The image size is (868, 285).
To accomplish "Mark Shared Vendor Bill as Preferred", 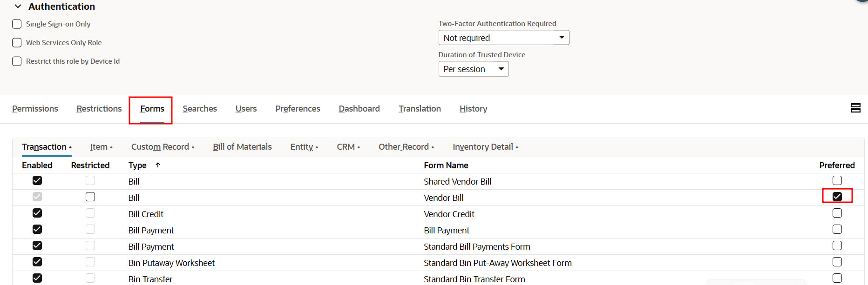I will point(837,180).
